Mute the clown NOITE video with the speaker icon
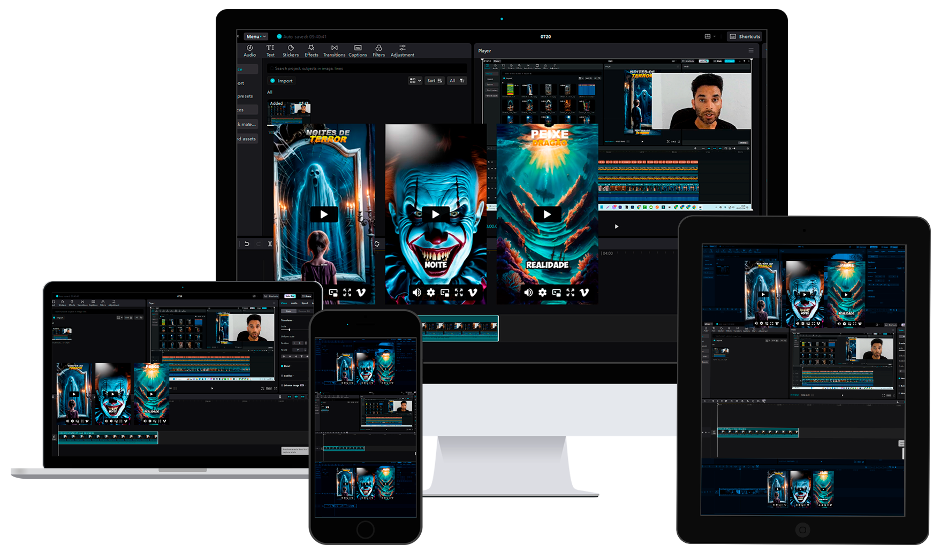Viewport: 941px width, 560px height. pyautogui.click(x=417, y=293)
